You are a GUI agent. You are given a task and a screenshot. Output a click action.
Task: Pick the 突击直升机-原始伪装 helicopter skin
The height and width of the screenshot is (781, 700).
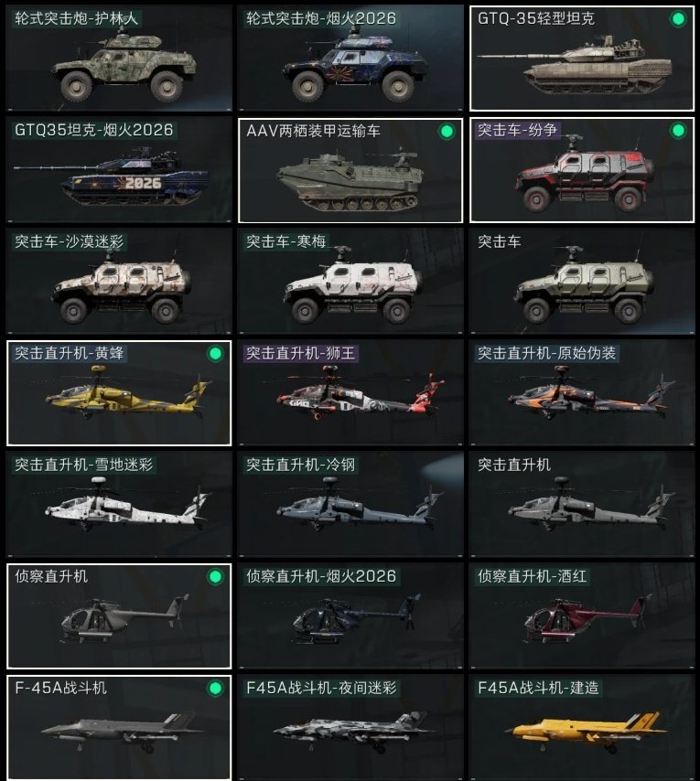(582, 392)
